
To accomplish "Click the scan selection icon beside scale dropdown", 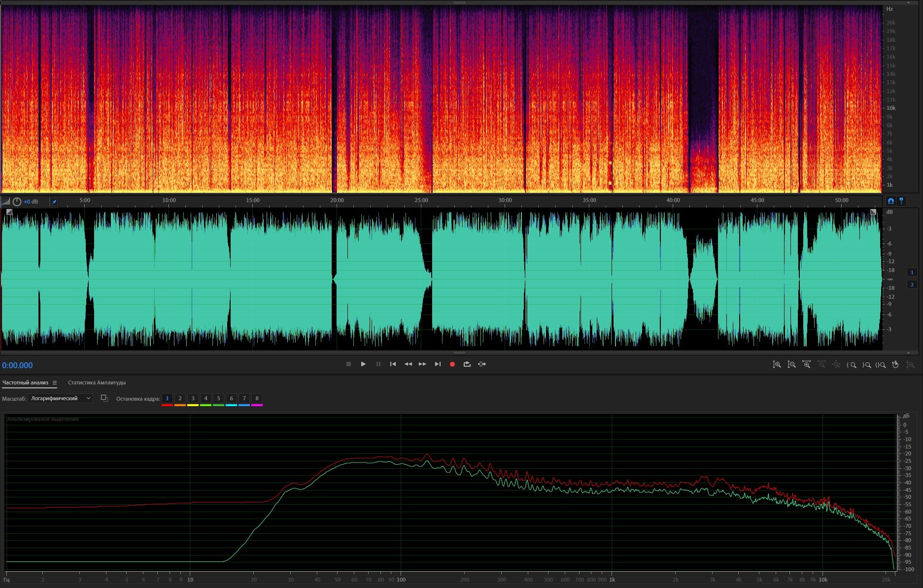I will pyautogui.click(x=104, y=398).
